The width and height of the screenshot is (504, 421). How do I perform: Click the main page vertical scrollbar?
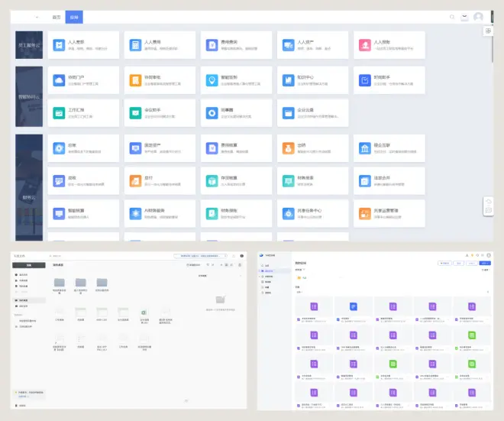click(x=493, y=46)
